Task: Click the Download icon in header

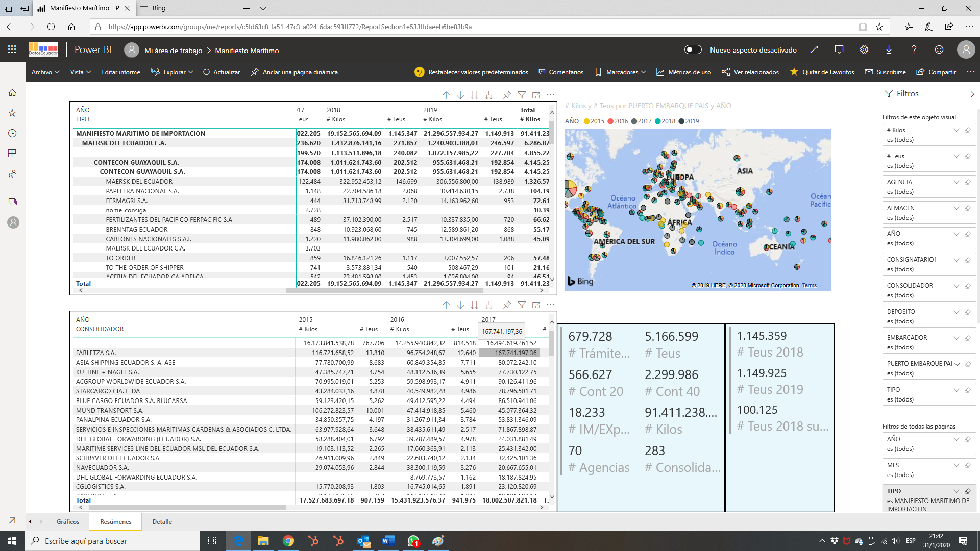Action: (889, 49)
